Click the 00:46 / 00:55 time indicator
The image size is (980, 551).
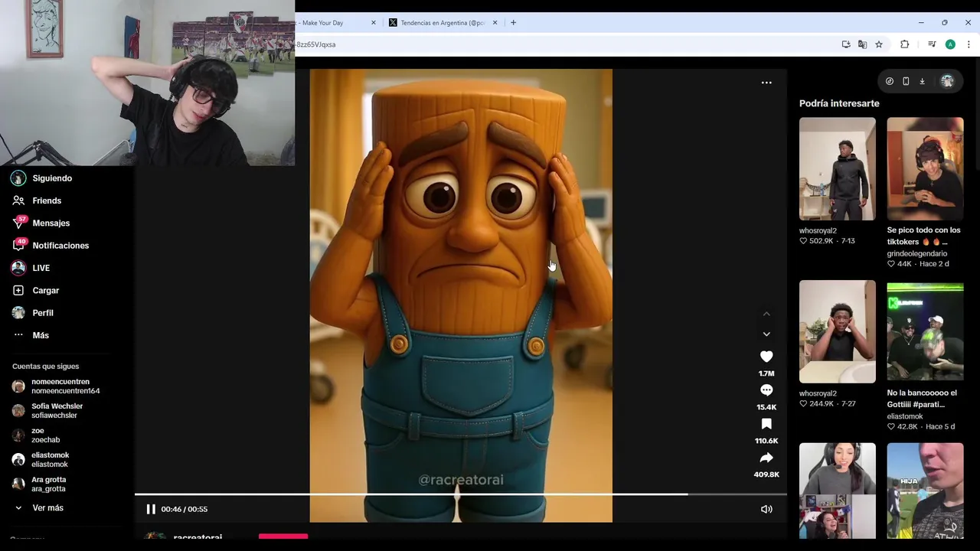185,509
